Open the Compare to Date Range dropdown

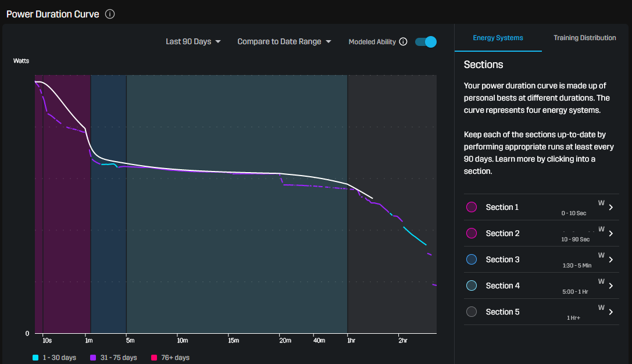click(284, 41)
